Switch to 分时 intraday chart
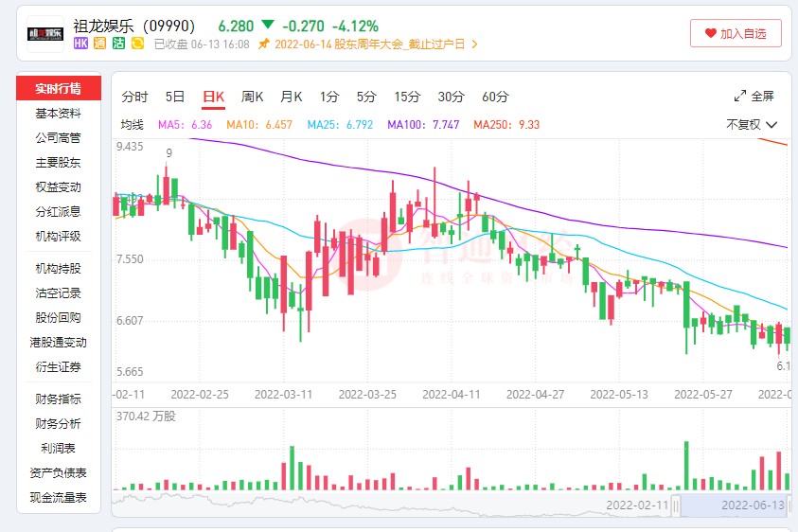The width and height of the screenshot is (798, 532). click(134, 98)
